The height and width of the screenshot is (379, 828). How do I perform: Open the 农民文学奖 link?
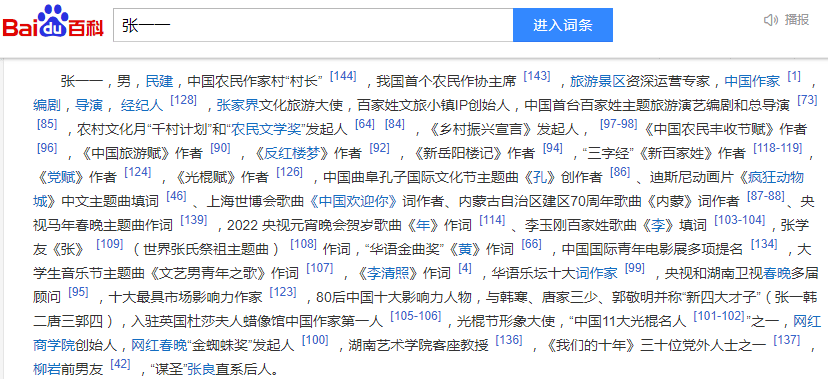pyautogui.click(x=266, y=129)
